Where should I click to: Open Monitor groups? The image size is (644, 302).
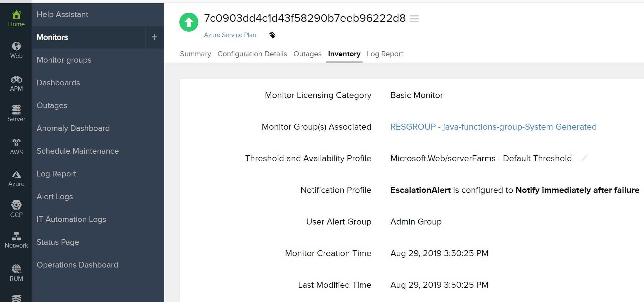(64, 60)
